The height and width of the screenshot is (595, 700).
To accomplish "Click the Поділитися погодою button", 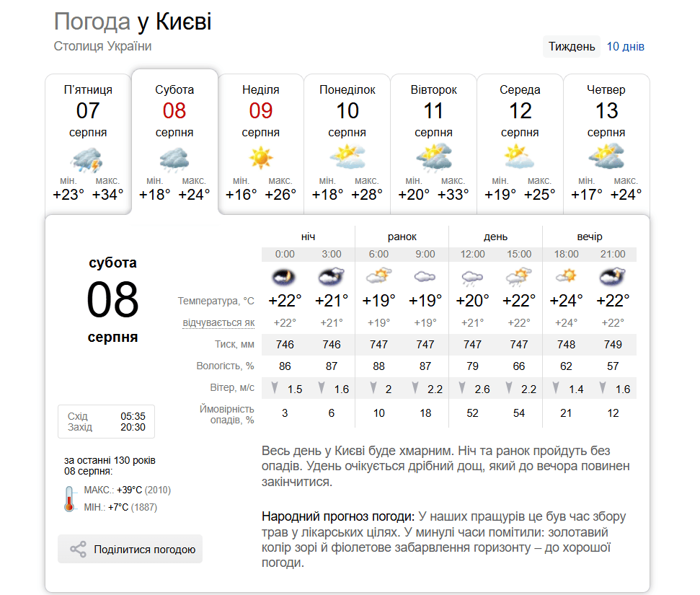I will click(130, 549).
